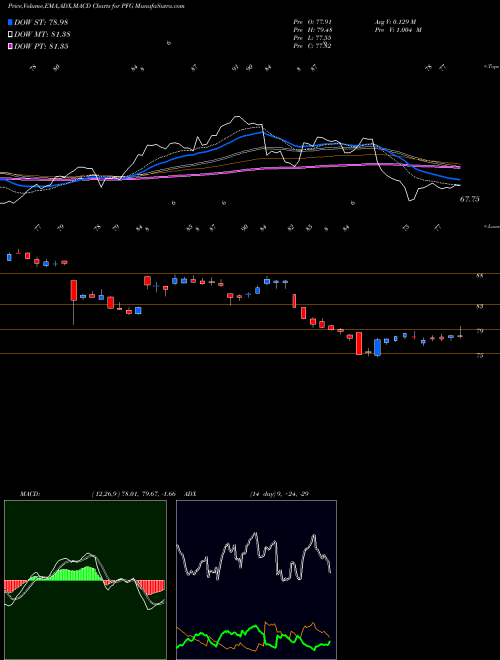
Task: Click the 67.75 price label
Action: (x=469, y=199)
